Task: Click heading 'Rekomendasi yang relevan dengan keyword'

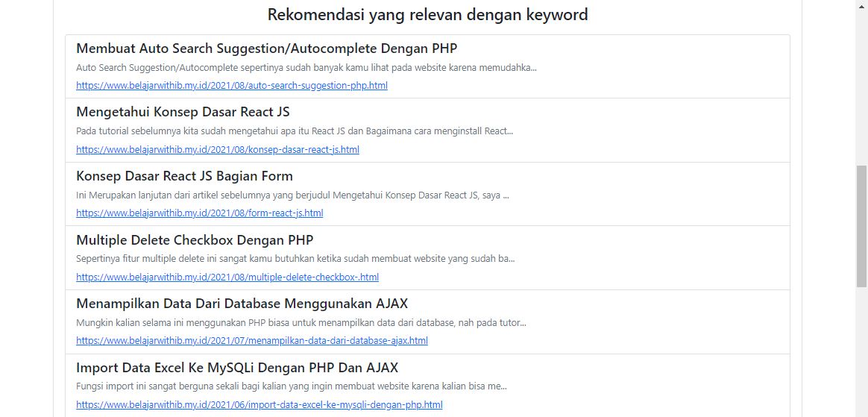Action: 427,15
